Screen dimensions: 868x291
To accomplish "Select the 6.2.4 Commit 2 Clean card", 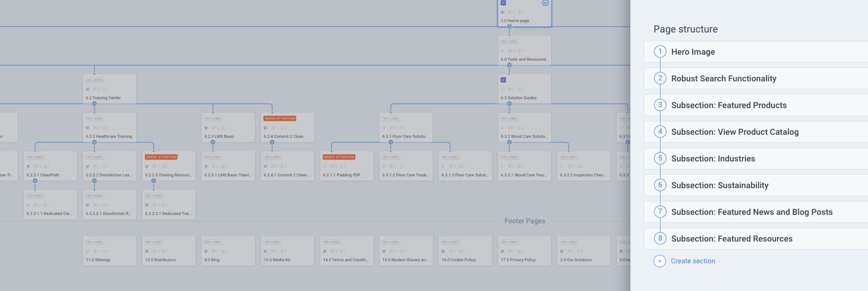I will pos(287,127).
